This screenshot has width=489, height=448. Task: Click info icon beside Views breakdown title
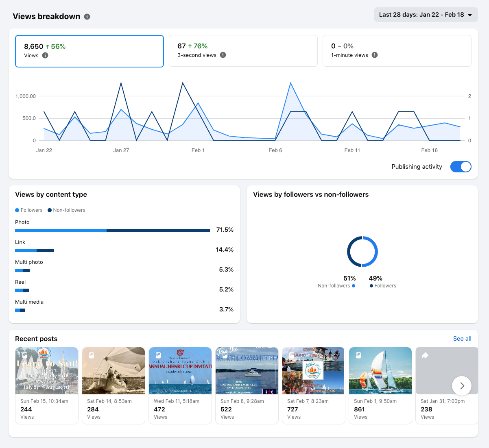87,17
